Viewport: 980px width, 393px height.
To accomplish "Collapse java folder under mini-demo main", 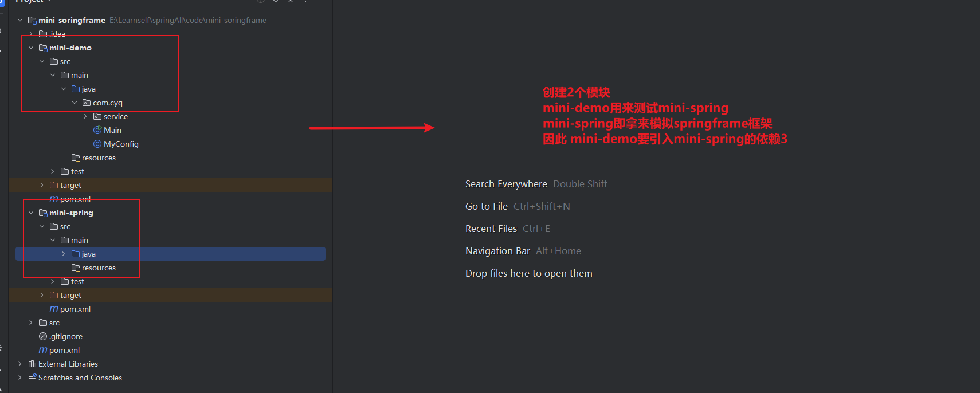I will pos(64,89).
